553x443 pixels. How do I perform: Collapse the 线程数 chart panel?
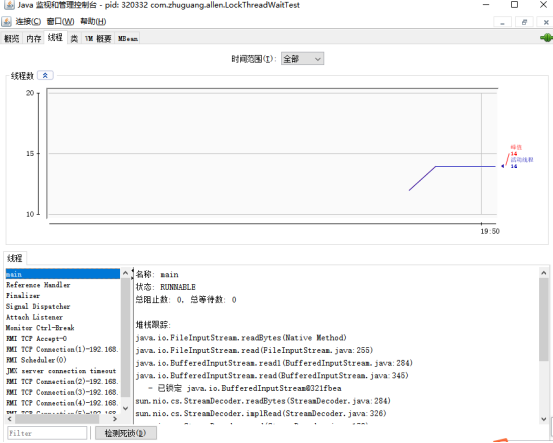45,75
